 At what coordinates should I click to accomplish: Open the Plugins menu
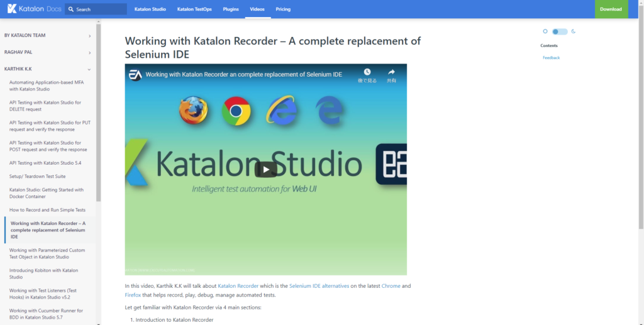[230, 9]
